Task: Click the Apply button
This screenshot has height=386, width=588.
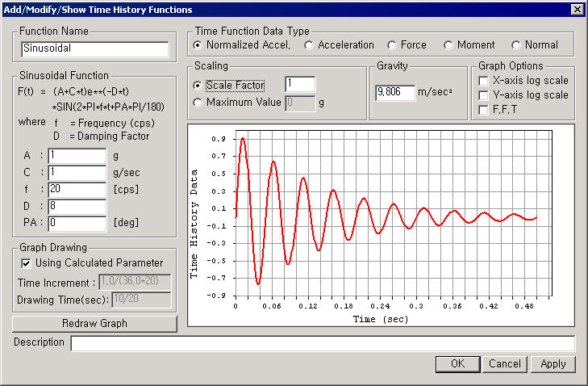Action: coord(553,364)
